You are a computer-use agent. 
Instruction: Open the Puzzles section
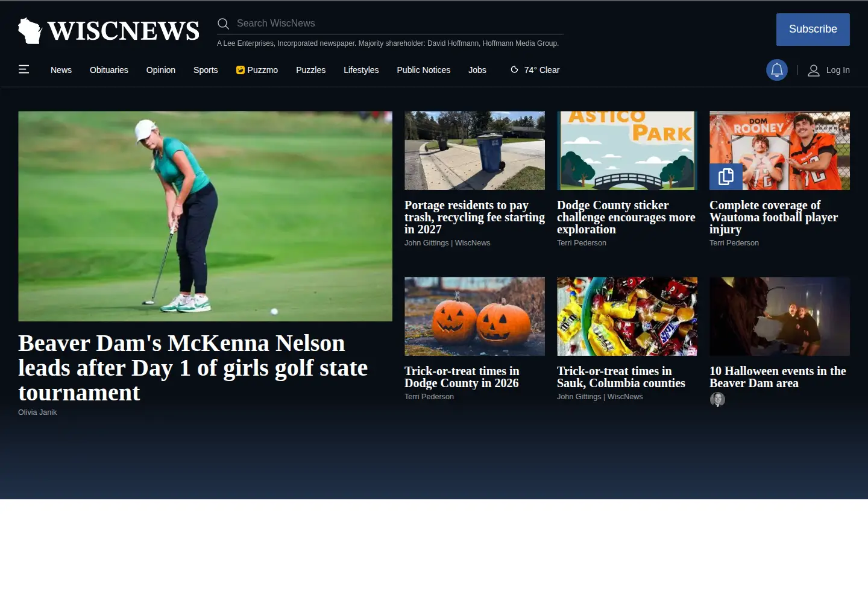pyautogui.click(x=310, y=70)
